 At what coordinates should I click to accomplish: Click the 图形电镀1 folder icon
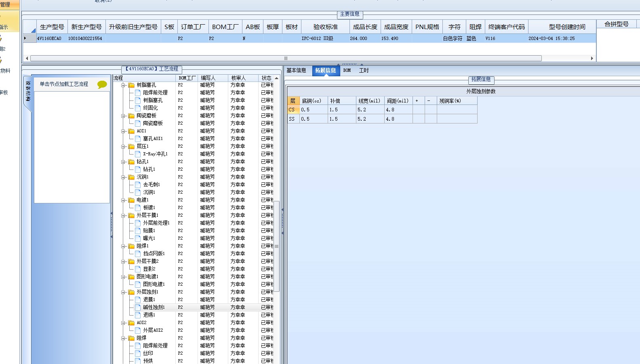point(131,277)
